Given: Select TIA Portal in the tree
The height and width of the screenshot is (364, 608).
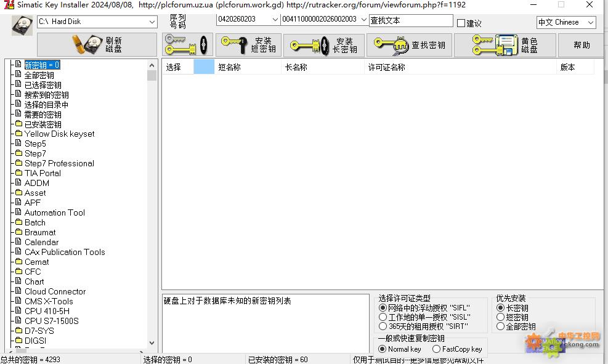Looking at the screenshot, I should pos(43,173).
